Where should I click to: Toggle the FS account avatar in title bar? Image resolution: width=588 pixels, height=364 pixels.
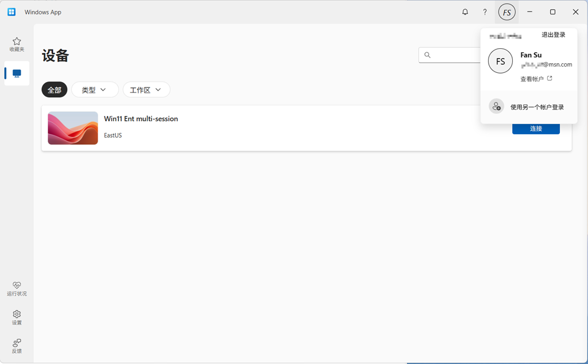pyautogui.click(x=506, y=12)
